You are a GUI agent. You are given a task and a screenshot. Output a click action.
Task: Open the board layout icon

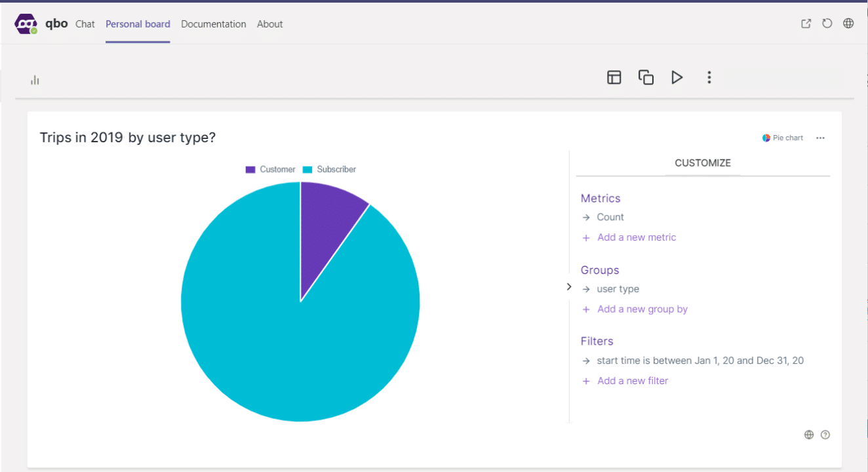tap(614, 77)
